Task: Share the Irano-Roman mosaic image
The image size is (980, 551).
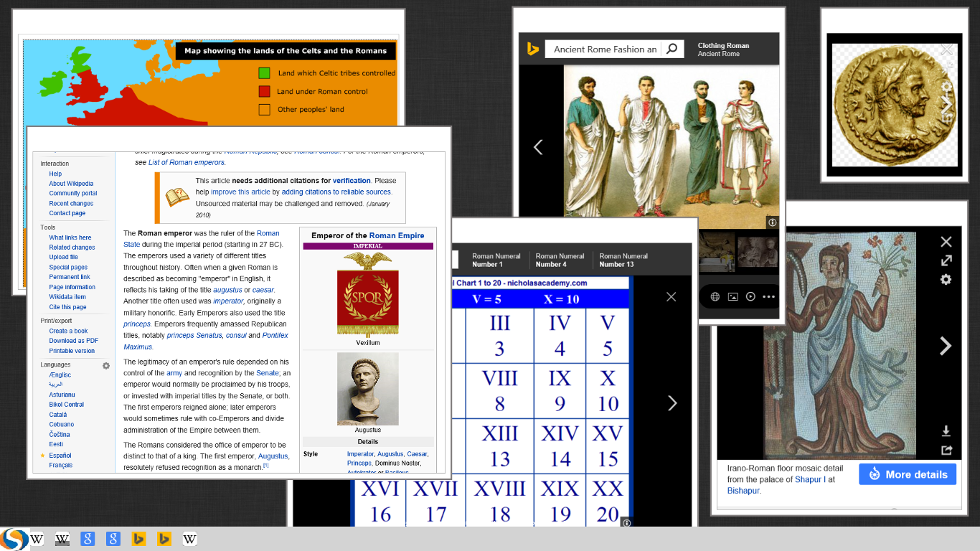Action: [x=946, y=450]
